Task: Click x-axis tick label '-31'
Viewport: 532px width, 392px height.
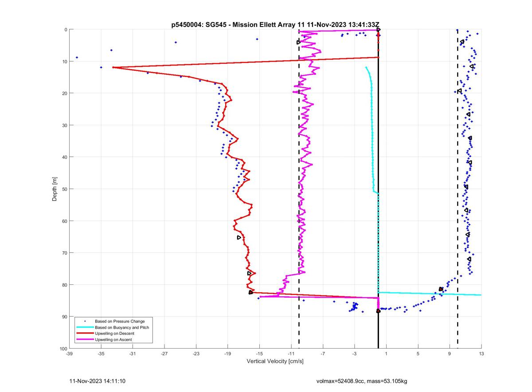Action: 132,353
